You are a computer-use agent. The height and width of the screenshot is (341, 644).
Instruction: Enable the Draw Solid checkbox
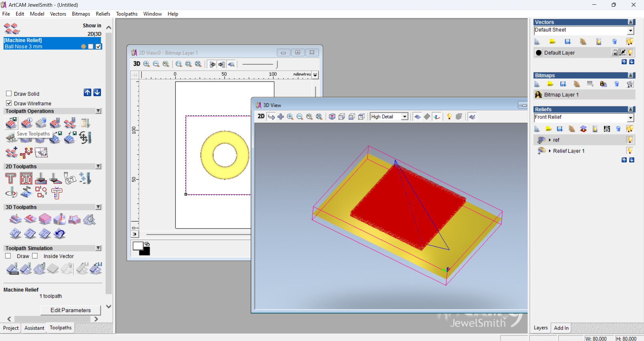[x=9, y=94]
